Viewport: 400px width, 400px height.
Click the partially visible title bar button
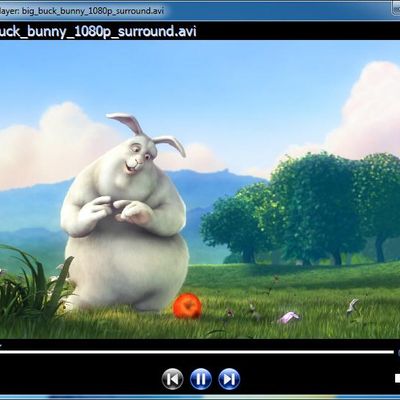(x=395, y=11)
